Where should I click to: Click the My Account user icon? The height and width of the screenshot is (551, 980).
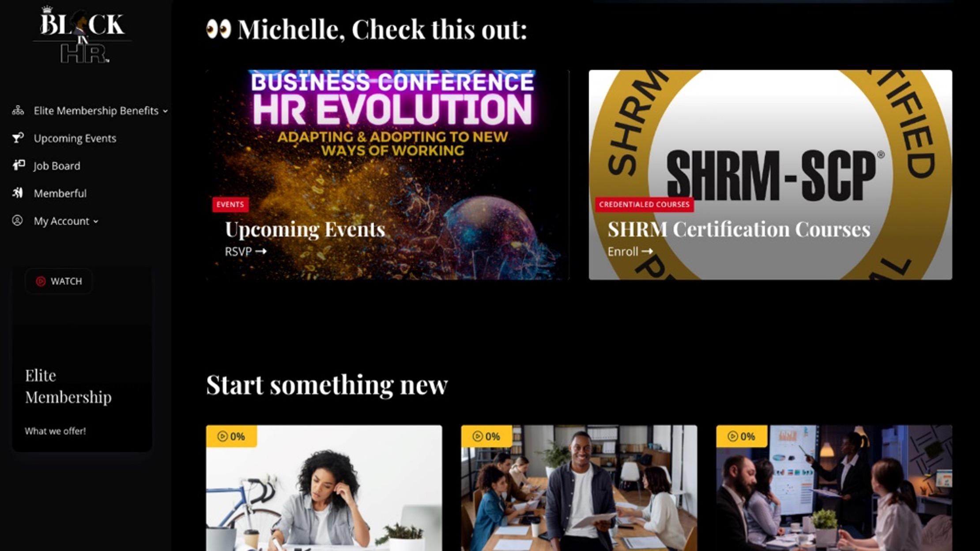(17, 221)
